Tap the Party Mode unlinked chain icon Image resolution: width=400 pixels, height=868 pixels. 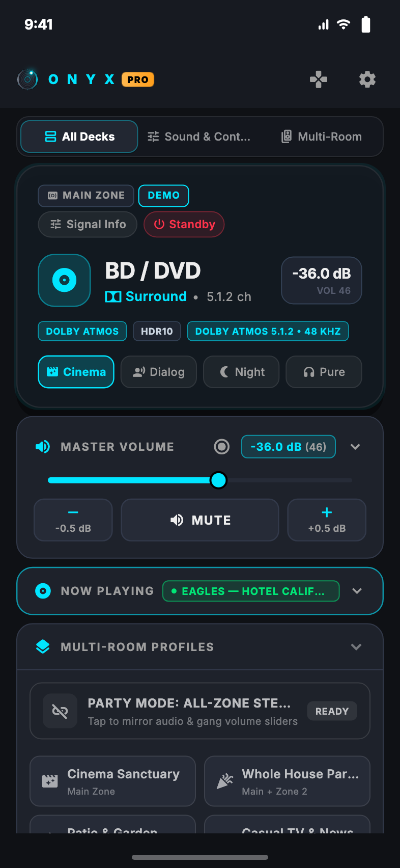(x=60, y=711)
